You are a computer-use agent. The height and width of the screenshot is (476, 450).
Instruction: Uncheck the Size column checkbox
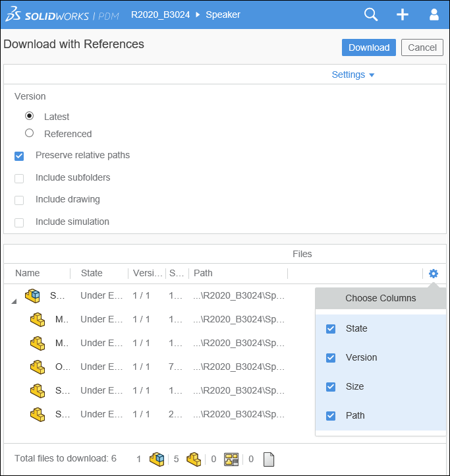coord(331,387)
